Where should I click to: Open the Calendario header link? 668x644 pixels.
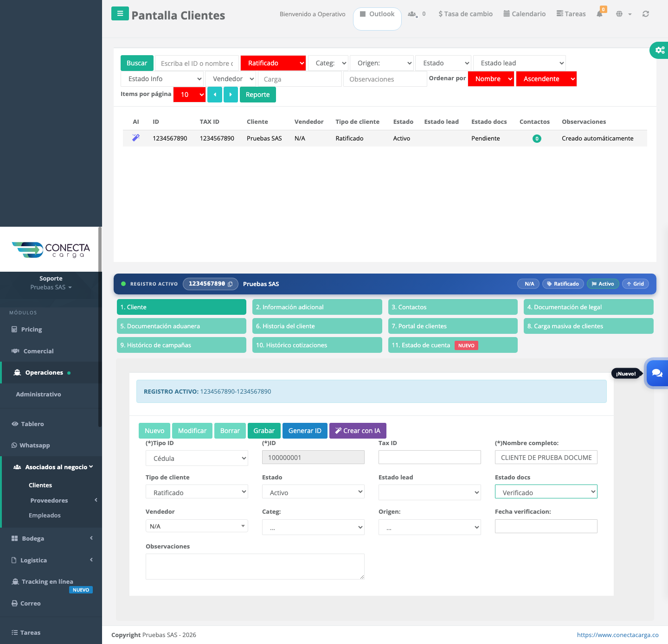point(525,14)
